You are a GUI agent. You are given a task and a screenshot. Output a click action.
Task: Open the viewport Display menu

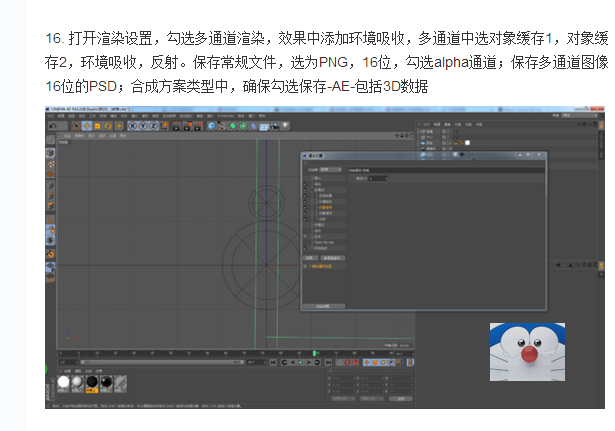tap(91, 136)
